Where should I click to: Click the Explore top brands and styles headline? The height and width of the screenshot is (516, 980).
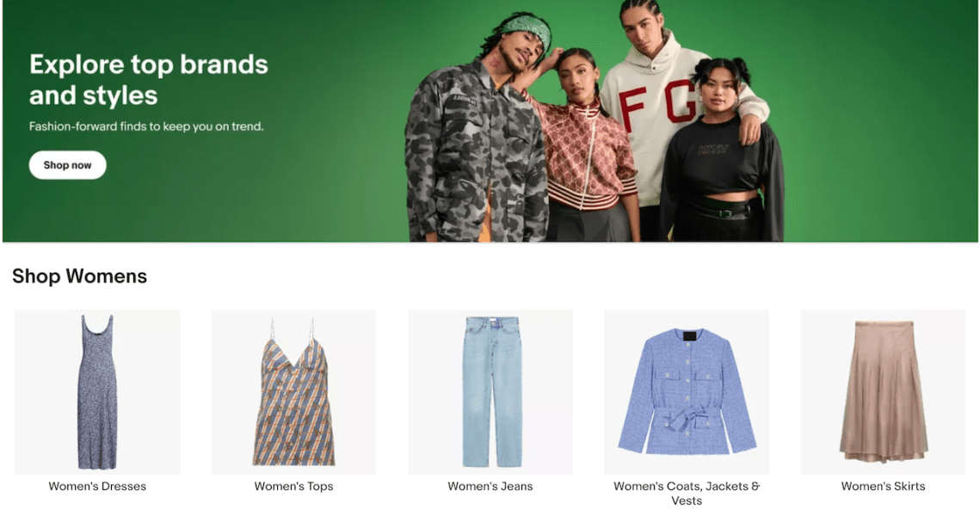(x=149, y=80)
